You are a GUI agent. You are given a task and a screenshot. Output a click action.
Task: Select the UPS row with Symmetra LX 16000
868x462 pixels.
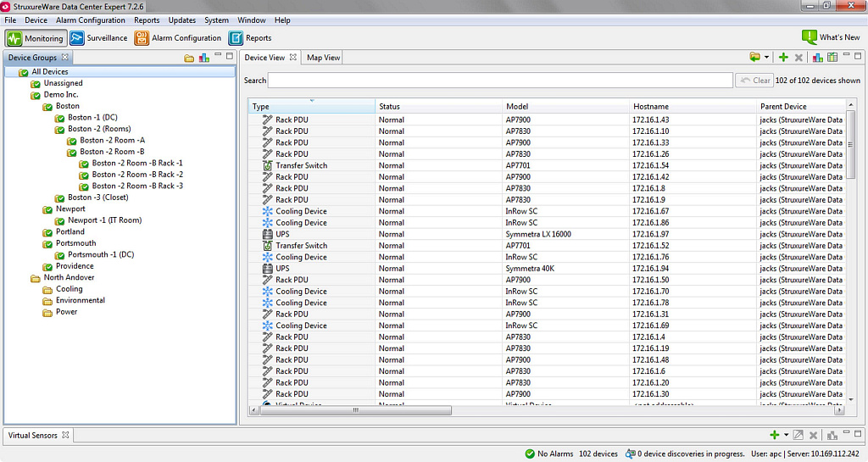coord(547,234)
